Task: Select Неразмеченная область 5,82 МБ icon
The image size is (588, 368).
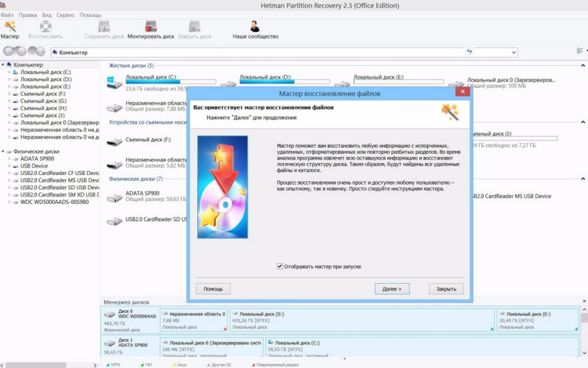Action: [115, 164]
